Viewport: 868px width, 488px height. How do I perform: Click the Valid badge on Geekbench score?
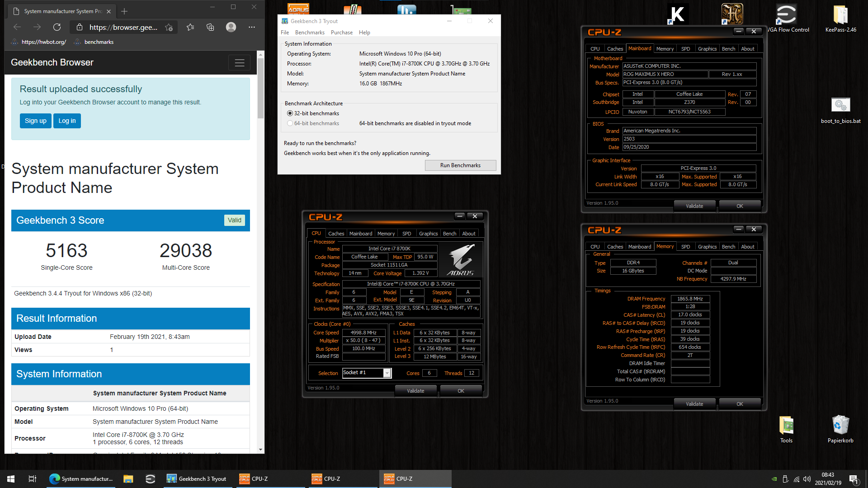coord(234,220)
